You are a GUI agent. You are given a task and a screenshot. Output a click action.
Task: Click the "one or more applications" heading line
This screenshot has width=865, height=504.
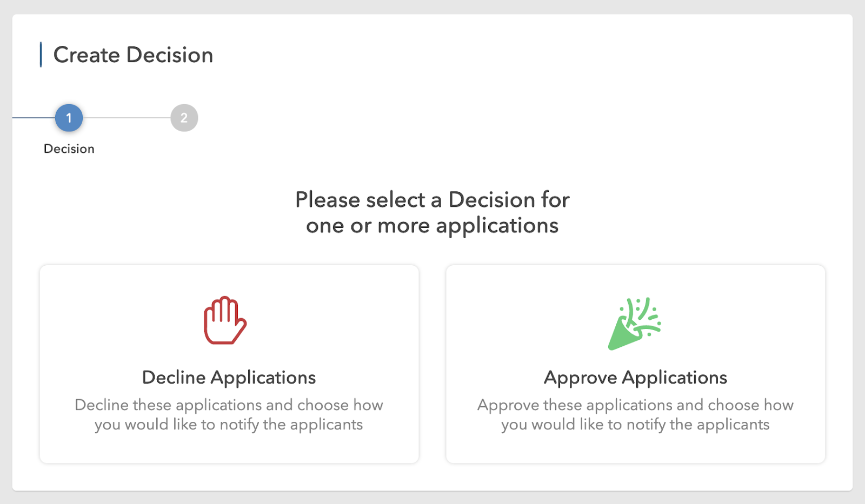coord(432,226)
